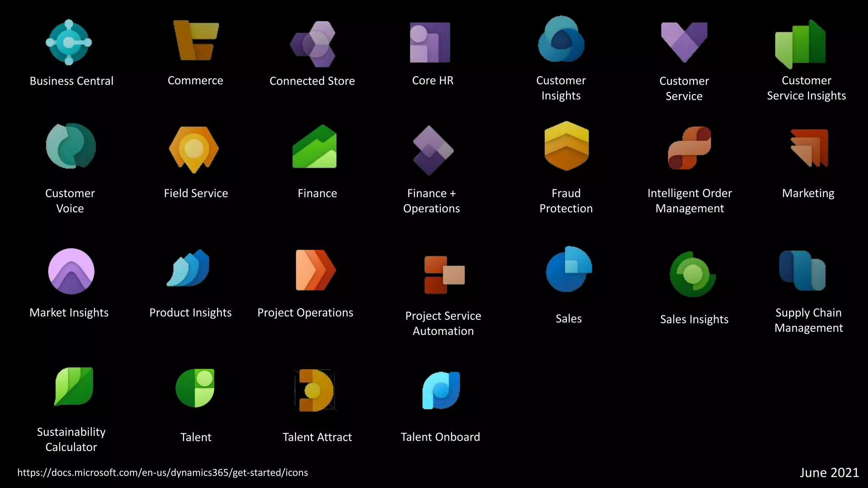
Task: Click the Talent Onboard blue icon
Action: pyautogui.click(x=441, y=391)
